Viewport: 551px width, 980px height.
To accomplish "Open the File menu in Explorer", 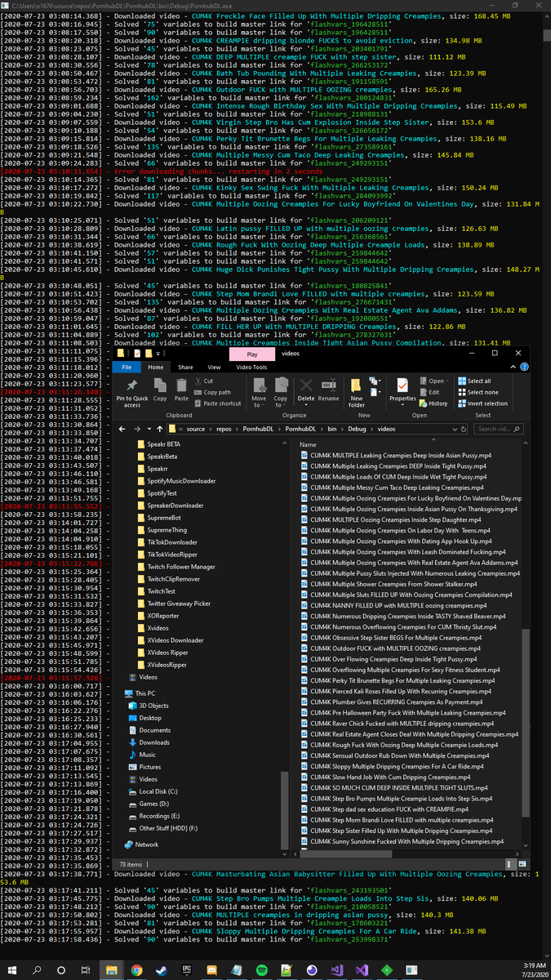I will pyautogui.click(x=127, y=367).
